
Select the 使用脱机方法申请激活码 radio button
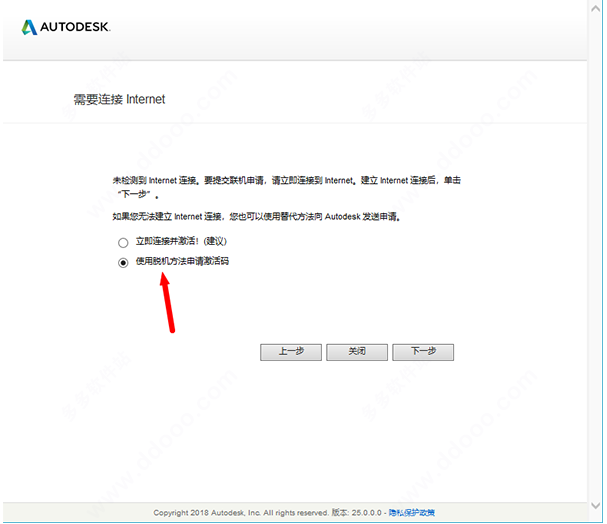[x=123, y=262]
